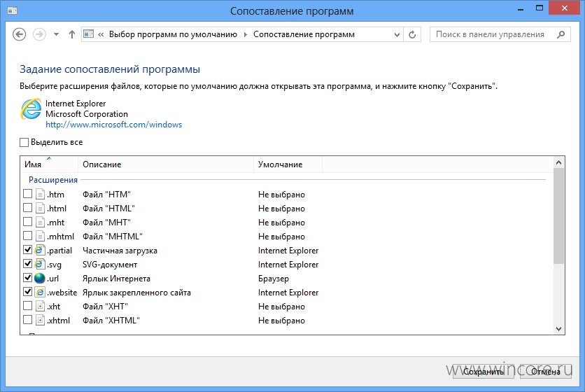The image size is (585, 392).
Task: Select 'Ярлык Интернета' description text
Action: 116,279
